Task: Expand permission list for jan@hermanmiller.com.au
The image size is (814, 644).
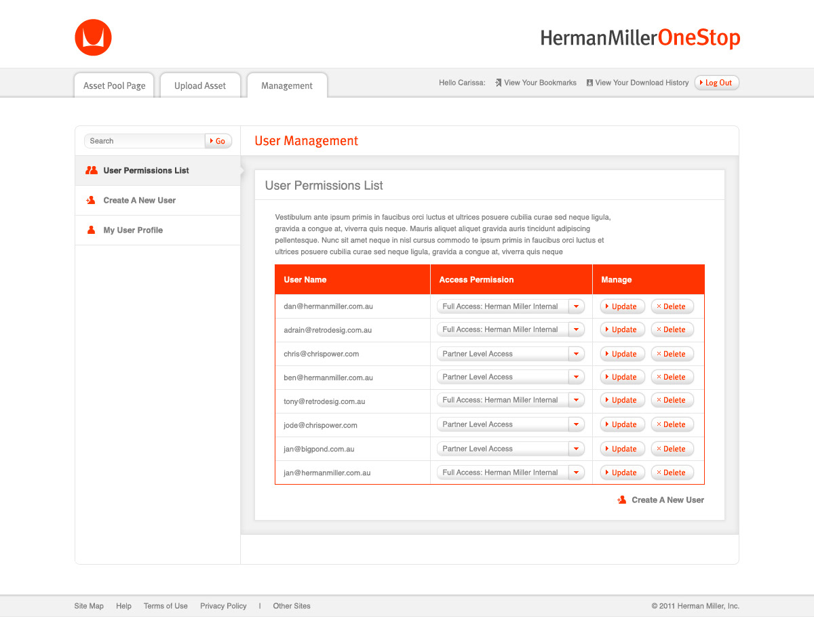Action: pos(576,472)
